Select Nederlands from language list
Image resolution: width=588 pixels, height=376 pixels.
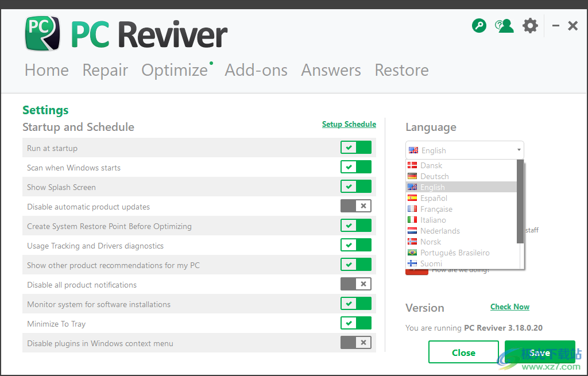click(461, 231)
